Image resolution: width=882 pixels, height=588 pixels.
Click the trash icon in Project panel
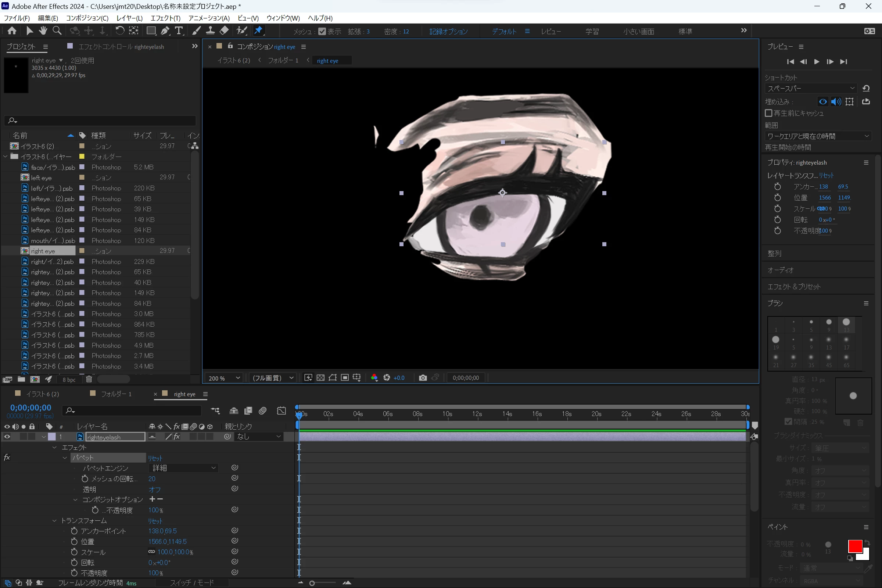point(89,379)
